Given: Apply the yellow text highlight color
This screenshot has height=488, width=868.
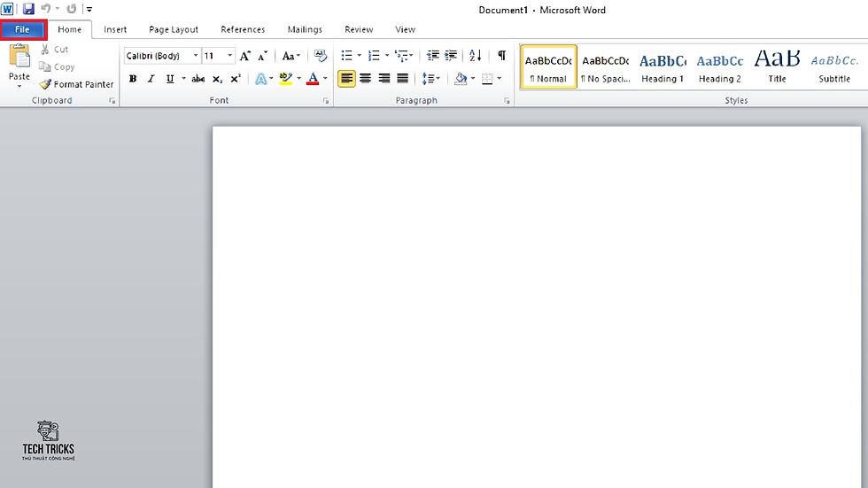Looking at the screenshot, I should click(285, 79).
